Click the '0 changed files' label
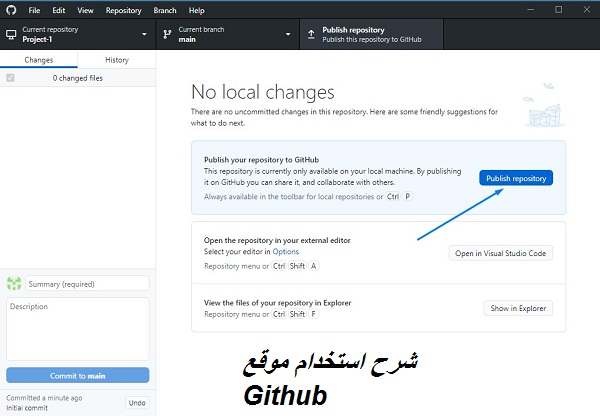Image resolution: width=600 pixels, height=416 pixels. (x=78, y=78)
